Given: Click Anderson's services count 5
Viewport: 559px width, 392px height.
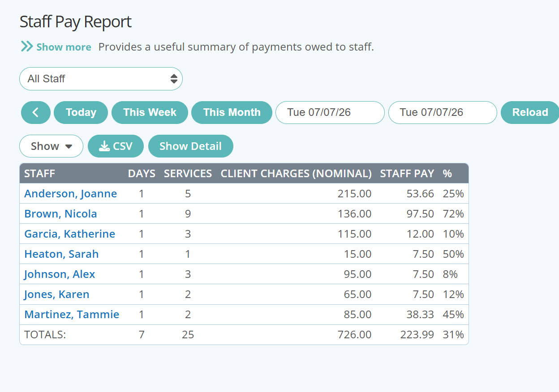Looking at the screenshot, I should [188, 194].
